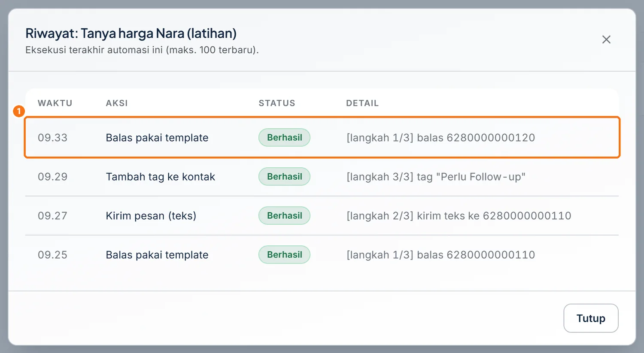Click Berhasil badge in 09.33 row
Image resolution: width=644 pixels, height=353 pixels.
[x=284, y=137]
